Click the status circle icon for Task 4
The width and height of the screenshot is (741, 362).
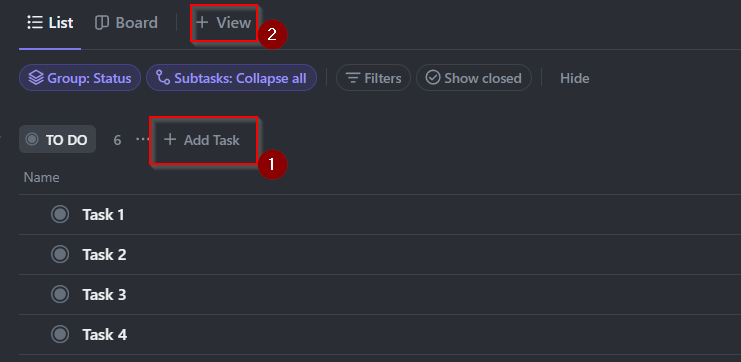[x=60, y=335]
